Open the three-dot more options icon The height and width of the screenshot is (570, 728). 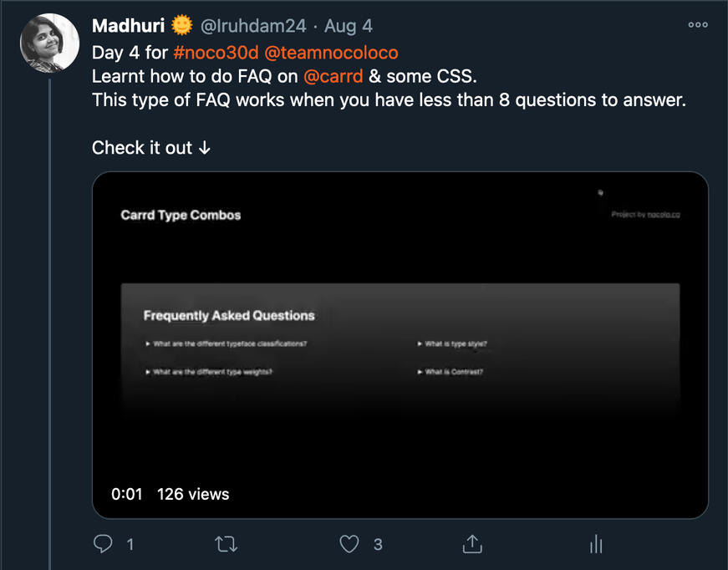697,25
